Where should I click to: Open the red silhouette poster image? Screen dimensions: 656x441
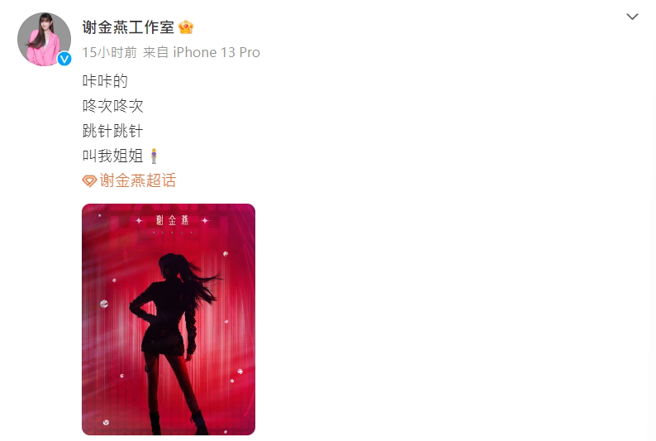(169, 320)
